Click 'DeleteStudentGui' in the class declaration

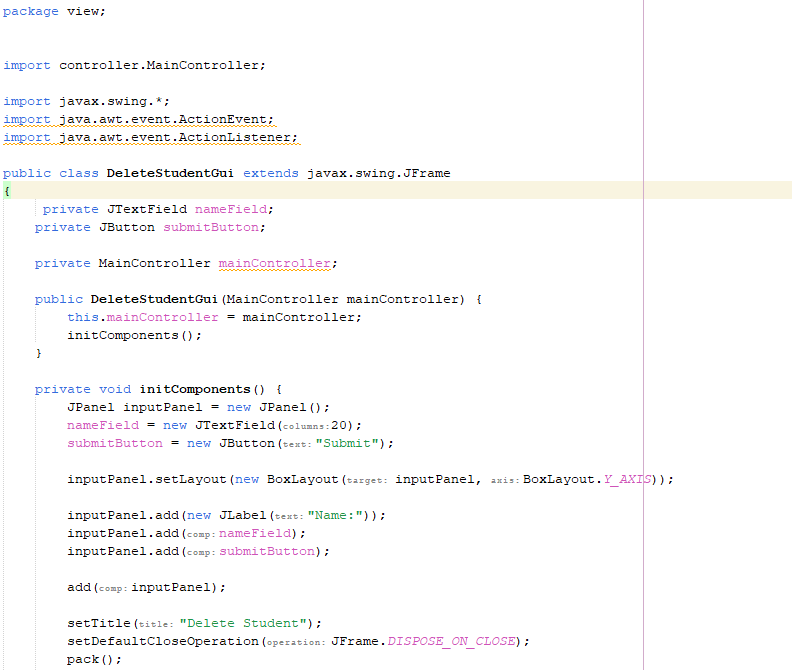(x=170, y=173)
